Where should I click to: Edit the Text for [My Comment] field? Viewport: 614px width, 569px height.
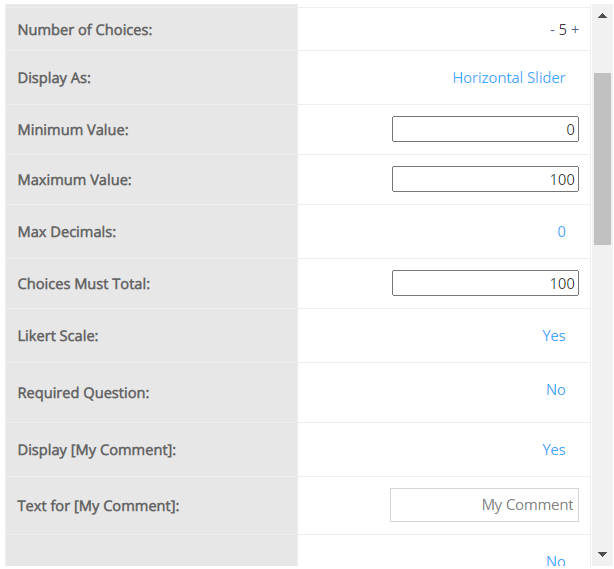click(484, 505)
